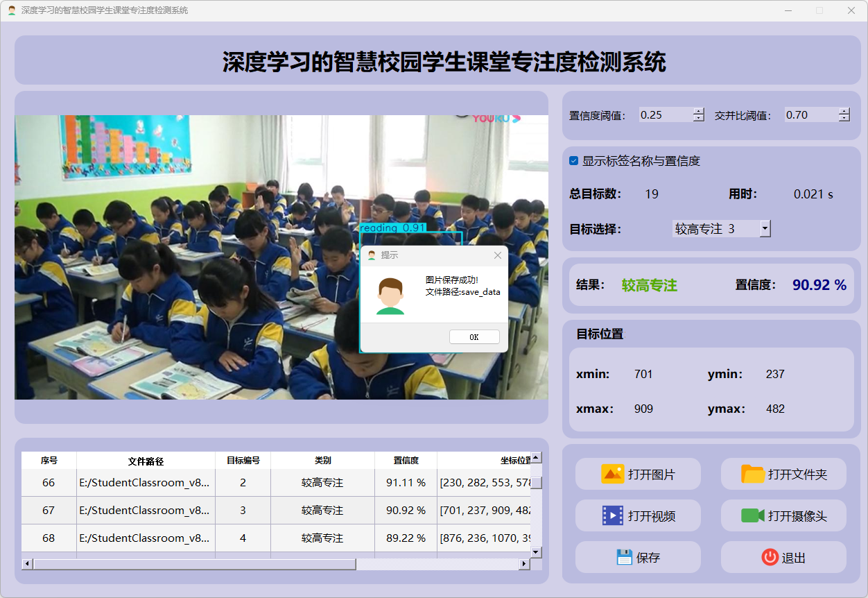Click the film icon on 打开视频 button
868x598 pixels.
pos(613,515)
